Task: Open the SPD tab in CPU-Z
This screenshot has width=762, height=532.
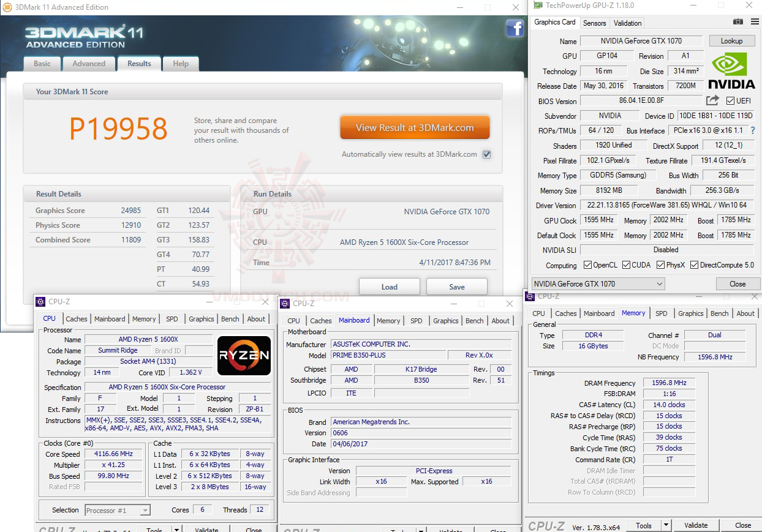Action: click(x=172, y=318)
